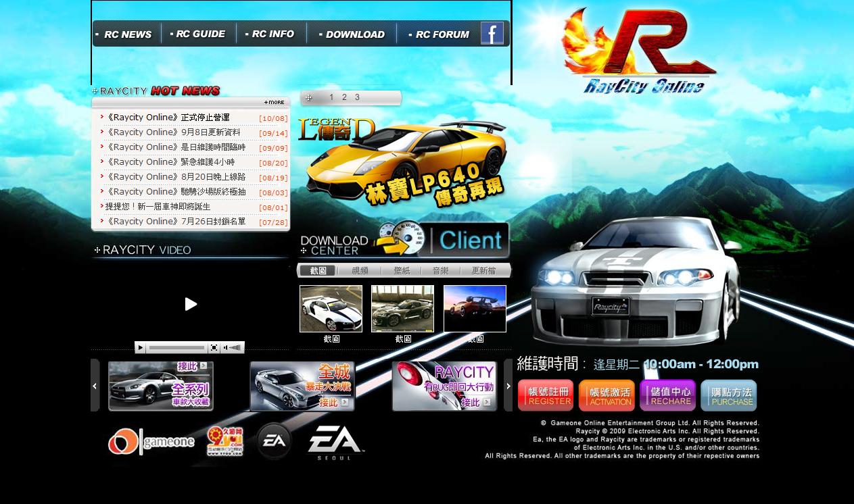
Task: Toggle video fullscreen icon
Action: tap(214, 347)
